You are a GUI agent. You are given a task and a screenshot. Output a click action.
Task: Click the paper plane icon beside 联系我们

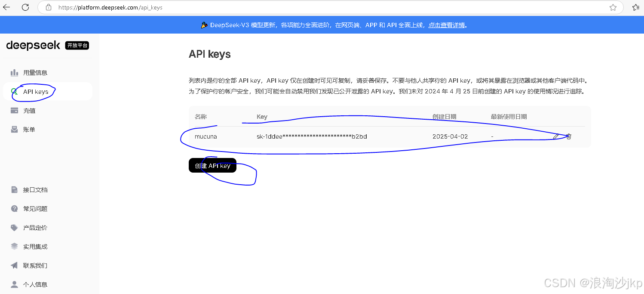pos(15,265)
